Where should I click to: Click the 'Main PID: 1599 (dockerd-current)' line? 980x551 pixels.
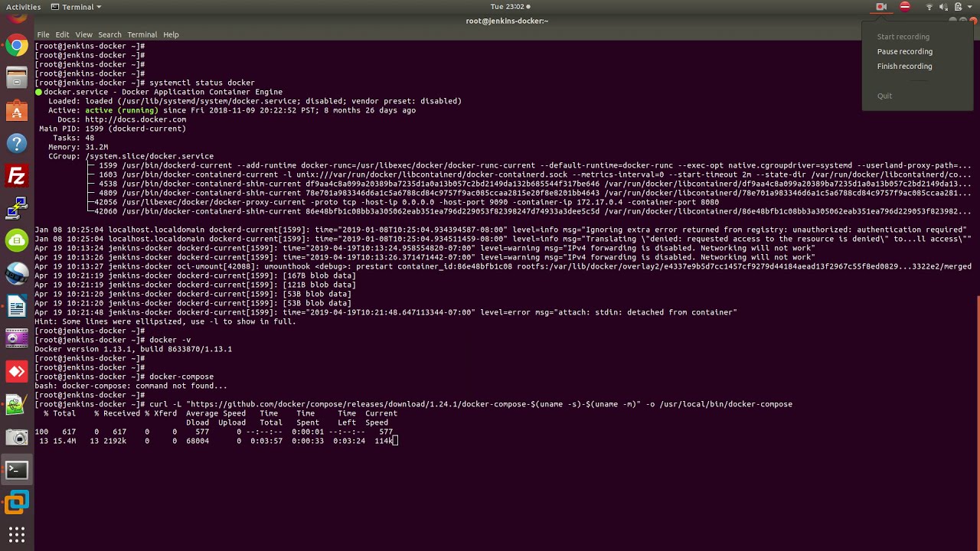(113, 129)
